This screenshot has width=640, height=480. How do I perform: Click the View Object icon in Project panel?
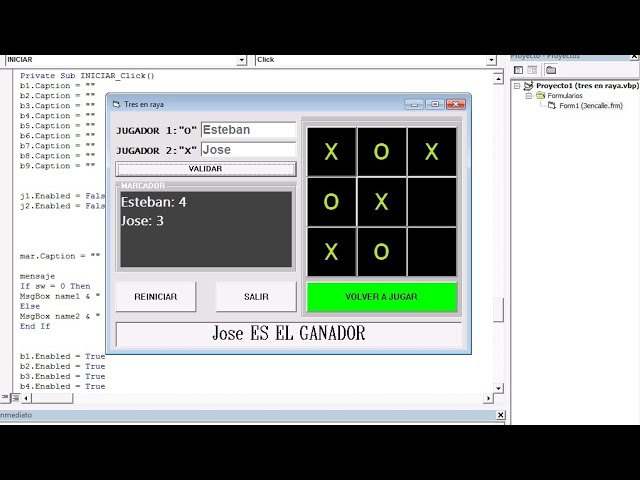[532, 70]
